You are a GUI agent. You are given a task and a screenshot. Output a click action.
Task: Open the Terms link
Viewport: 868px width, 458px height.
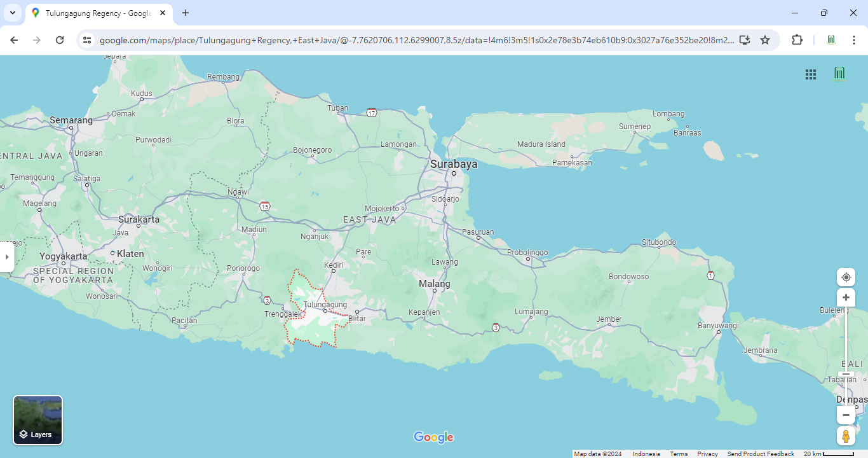tap(679, 454)
